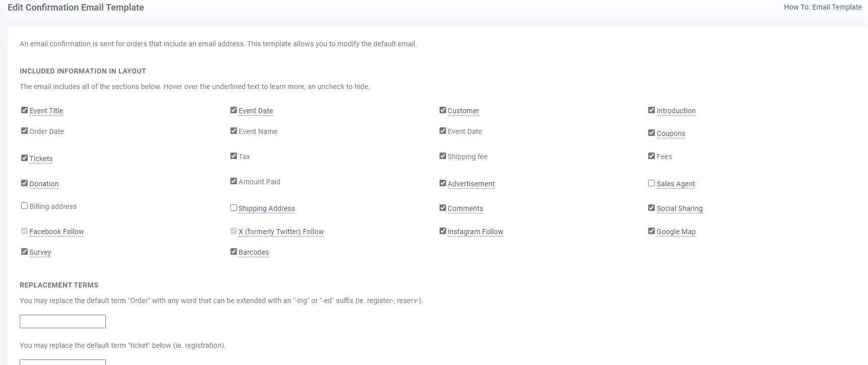Uncheck the Barcodes checkbox
The width and height of the screenshot is (868, 365).
click(233, 252)
